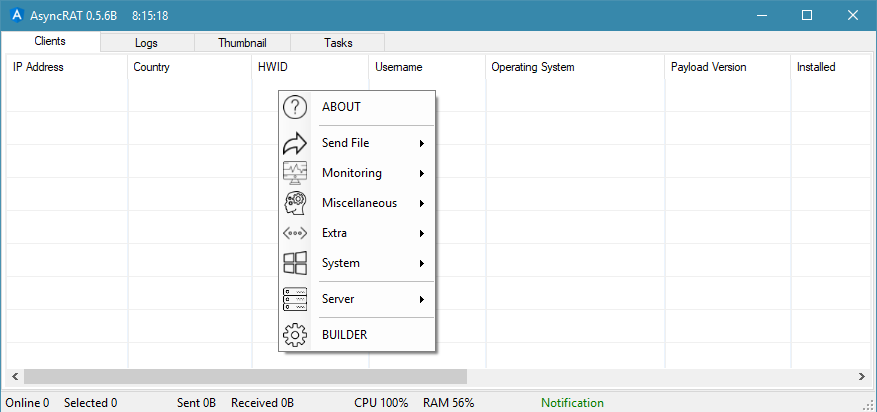Expand the arrow next to Send File
The height and width of the screenshot is (412, 877).
(x=422, y=144)
